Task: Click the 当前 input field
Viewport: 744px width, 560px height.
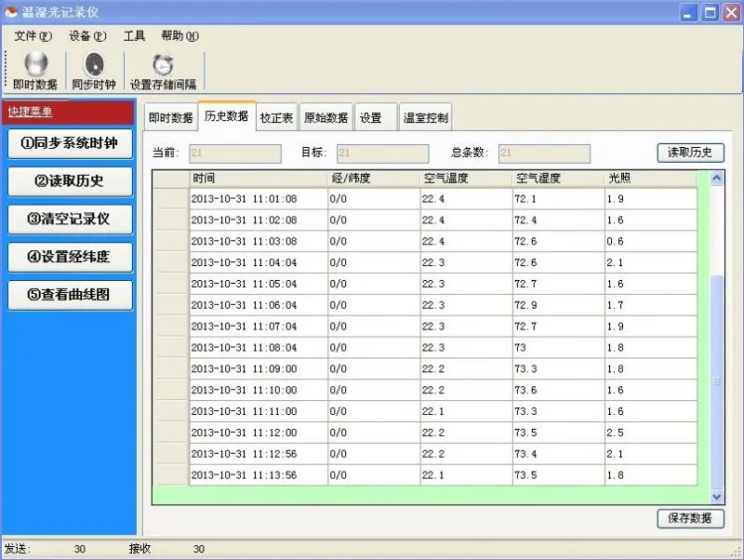Action: [x=235, y=153]
